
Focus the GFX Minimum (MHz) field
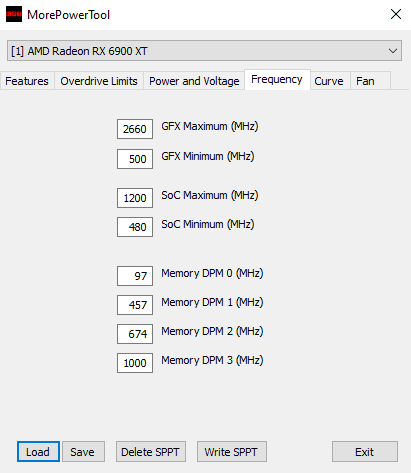[135, 159]
